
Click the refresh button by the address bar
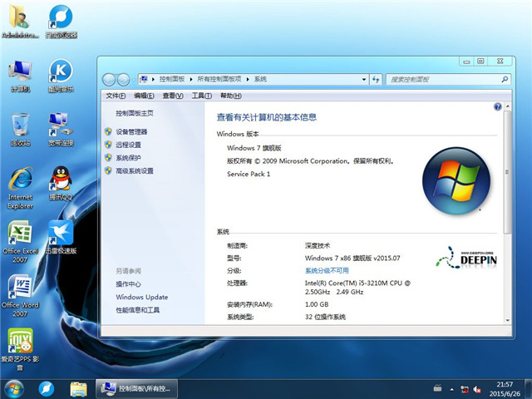tap(376, 80)
